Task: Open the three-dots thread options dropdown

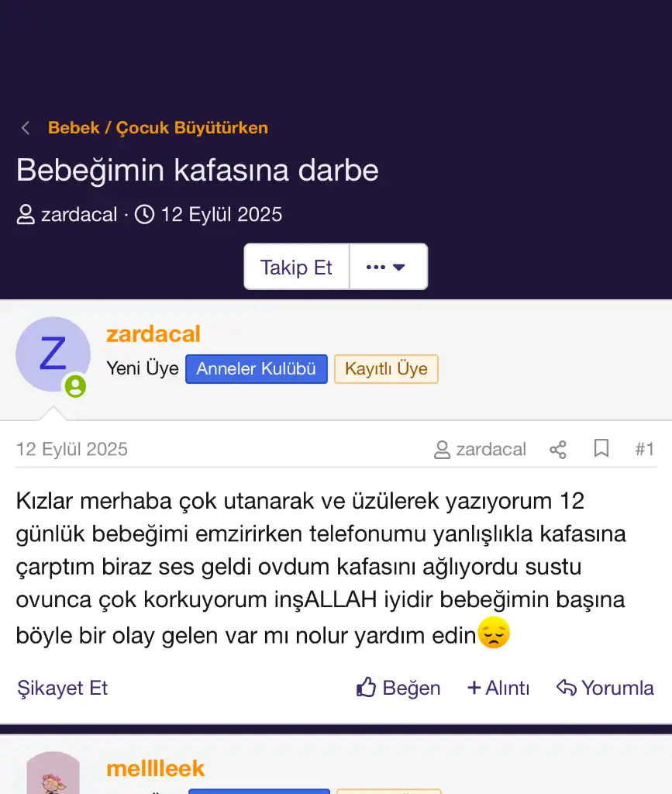Action: pyautogui.click(x=388, y=268)
